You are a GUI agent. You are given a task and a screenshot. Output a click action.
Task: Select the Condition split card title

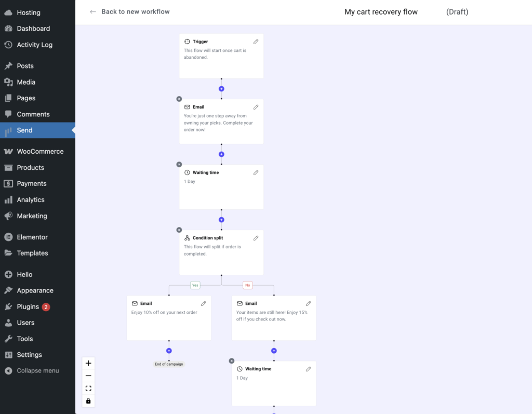point(208,238)
